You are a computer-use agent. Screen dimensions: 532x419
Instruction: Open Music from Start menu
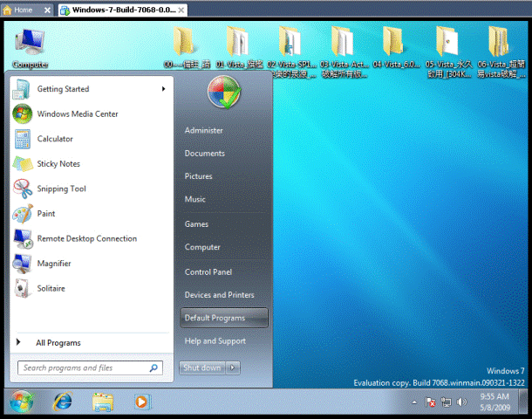[x=195, y=199]
